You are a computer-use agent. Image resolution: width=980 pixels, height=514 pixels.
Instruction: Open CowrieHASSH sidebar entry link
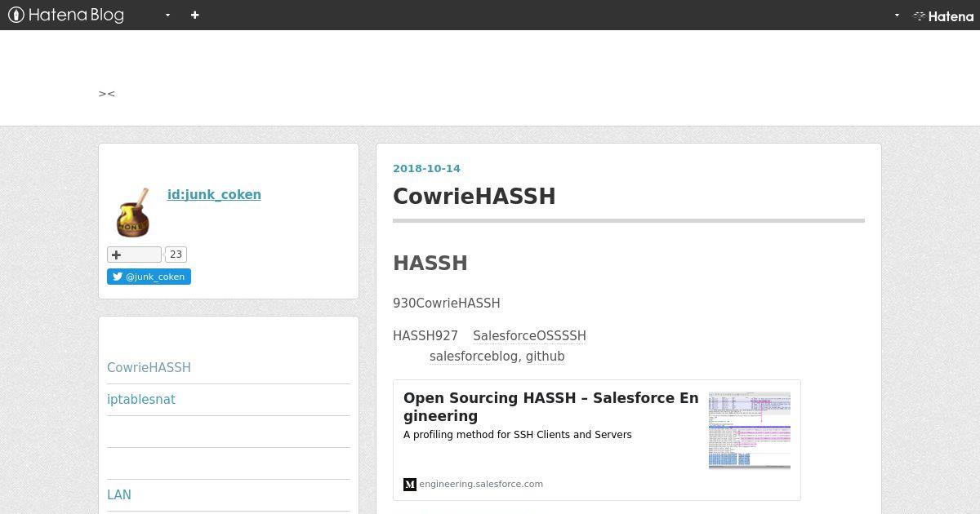click(x=149, y=367)
